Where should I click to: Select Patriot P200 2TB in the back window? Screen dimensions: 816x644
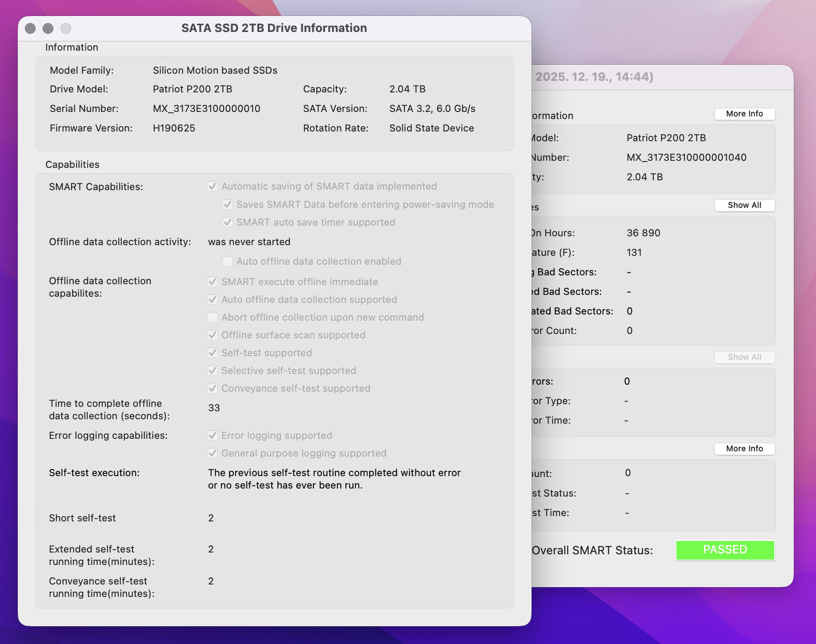666,138
